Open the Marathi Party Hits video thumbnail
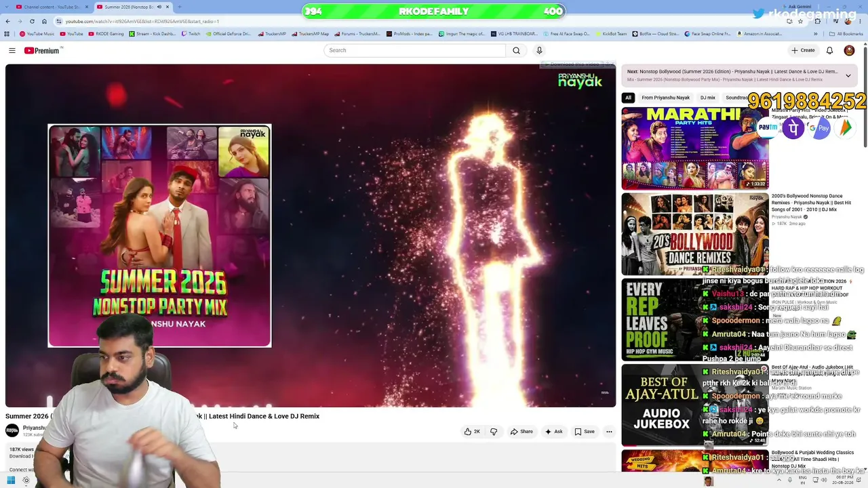This screenshot has height=488, width=868. click(695, 148)
